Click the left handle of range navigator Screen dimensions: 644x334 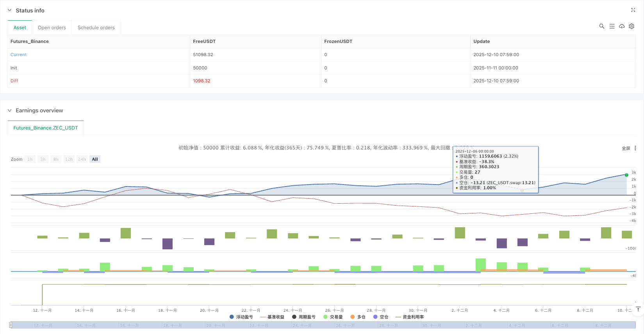pyautogui.click(x=11, y=325)
